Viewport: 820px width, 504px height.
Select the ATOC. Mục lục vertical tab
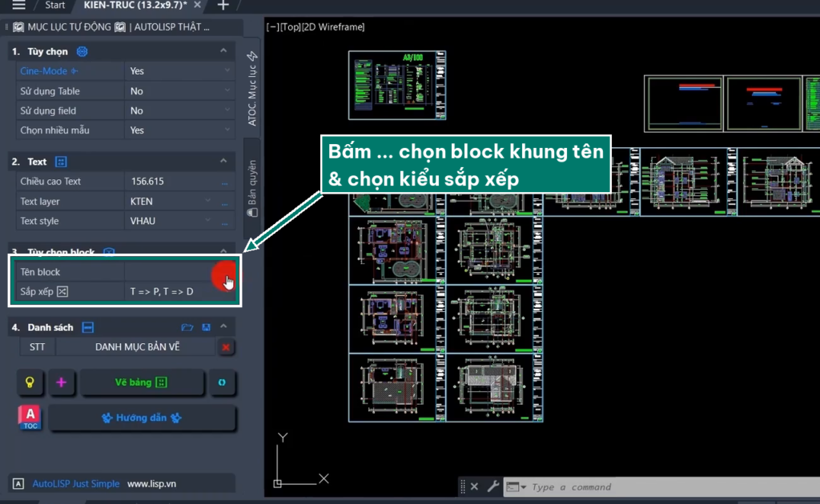tap(252, 88)
